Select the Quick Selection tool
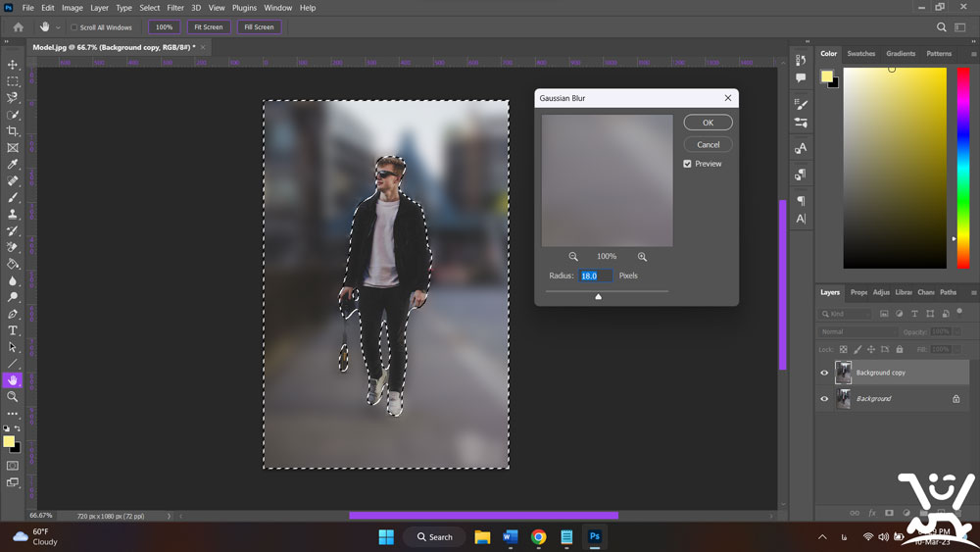The width and height of the screenshot is (980, 552). (x=13, y=115)
